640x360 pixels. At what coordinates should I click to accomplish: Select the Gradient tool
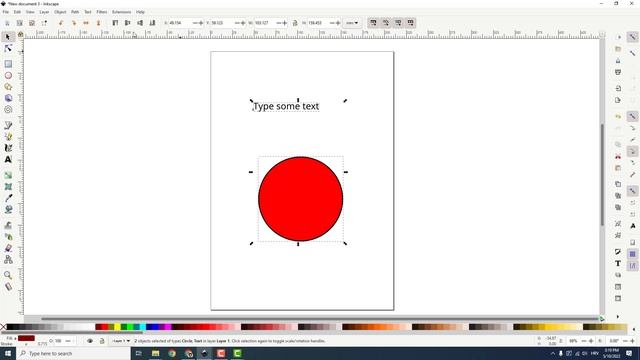point(8,175)
